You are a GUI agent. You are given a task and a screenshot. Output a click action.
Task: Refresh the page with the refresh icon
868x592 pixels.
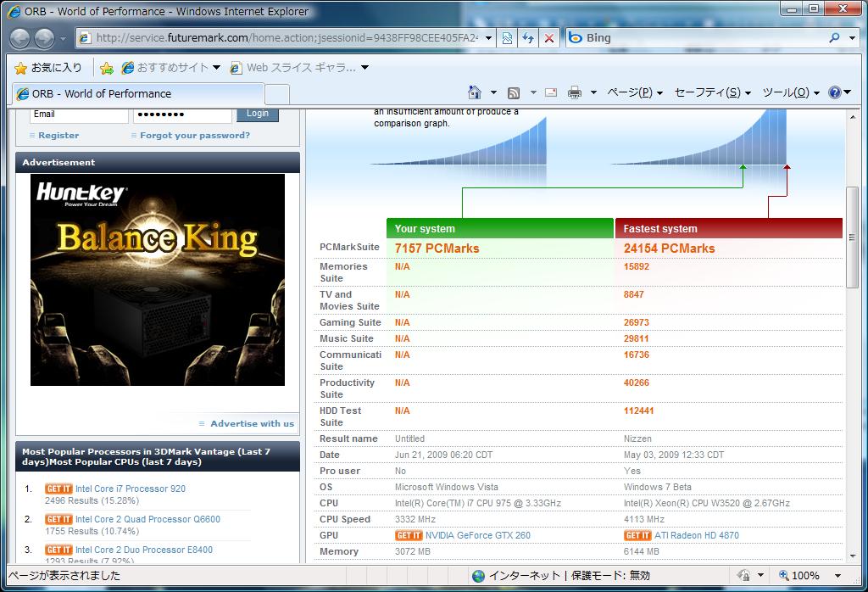[x=528, y=37]
